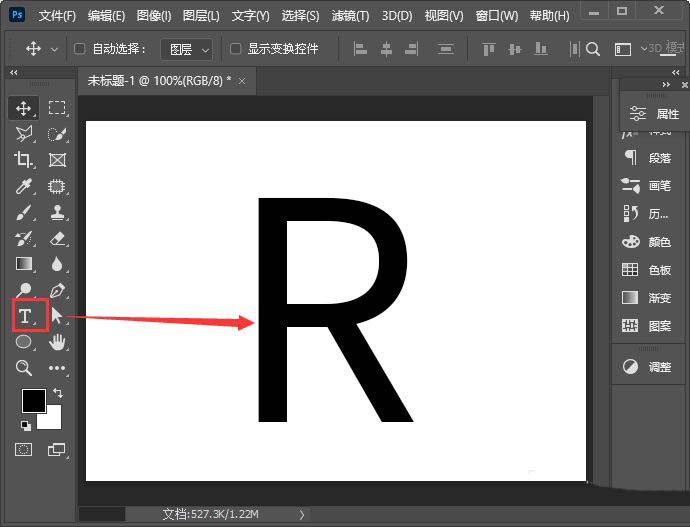
Task: Click the align right edges icon
Action: pyautogui.click(x=412, y=49)
